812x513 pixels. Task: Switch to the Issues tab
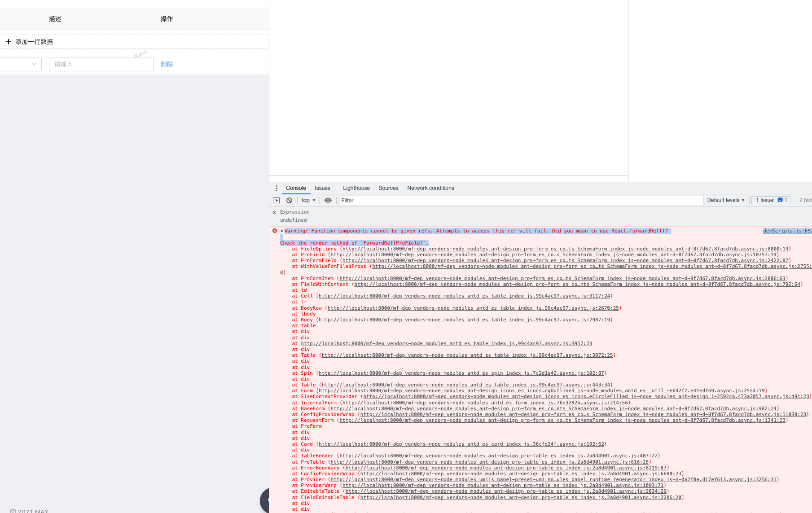(x=322, y=188)
